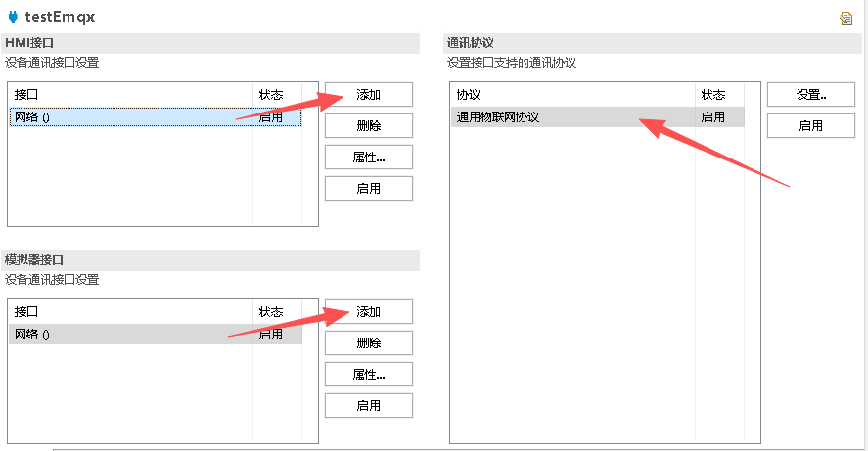Viewport: 868px width, 451px height.
Task: Click 状态 column header in HMI接口 list
Action: click(271, 95)
